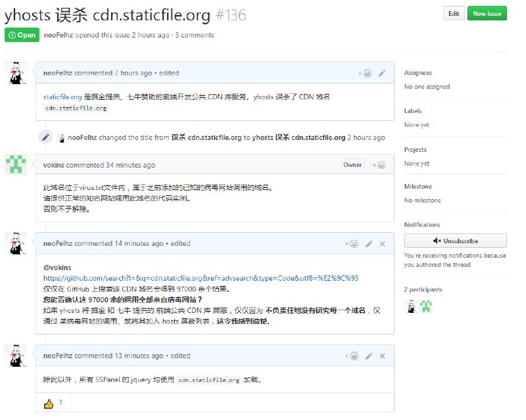The image size is (526, 420).
Task: Click the pencil icon of title change event
Action: coord(45,137)
